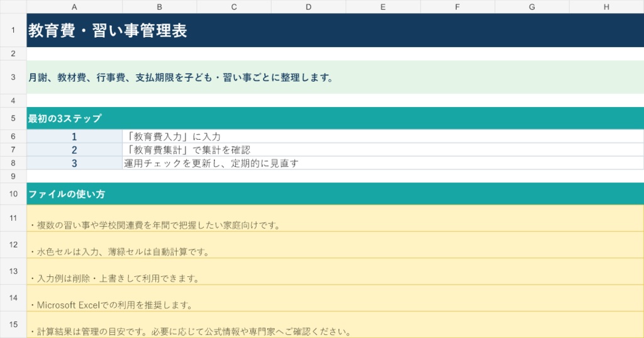The height and width of the screenshot is (338, 644).
Task: Select row 1 header
Action: point(13,30)
